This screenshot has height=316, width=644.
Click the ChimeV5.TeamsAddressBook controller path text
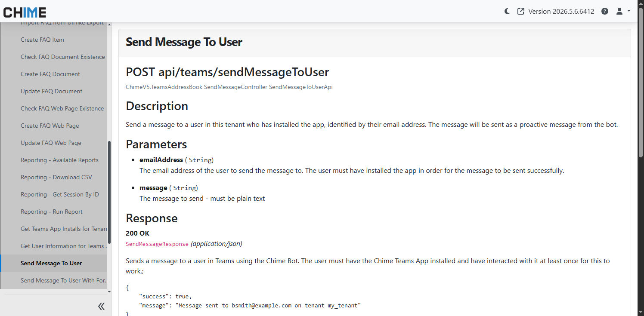tap(229, 87)
